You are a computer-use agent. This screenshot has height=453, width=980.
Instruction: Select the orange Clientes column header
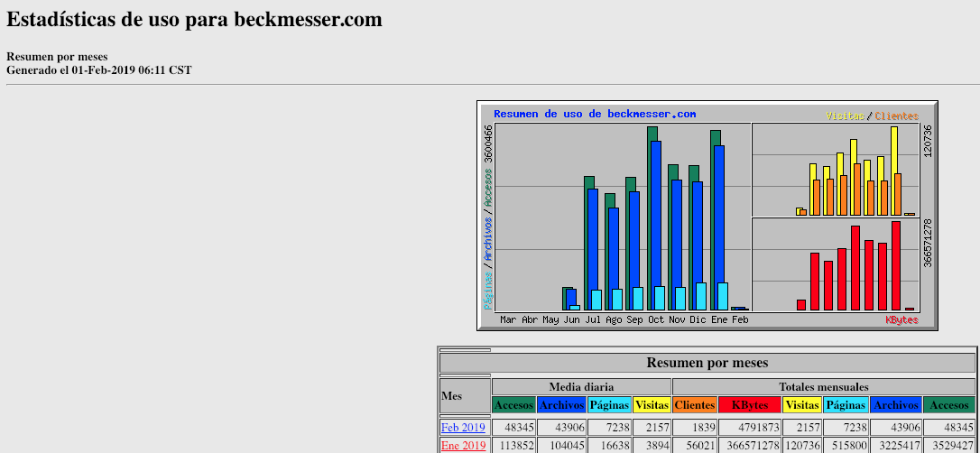coord(694,405)
